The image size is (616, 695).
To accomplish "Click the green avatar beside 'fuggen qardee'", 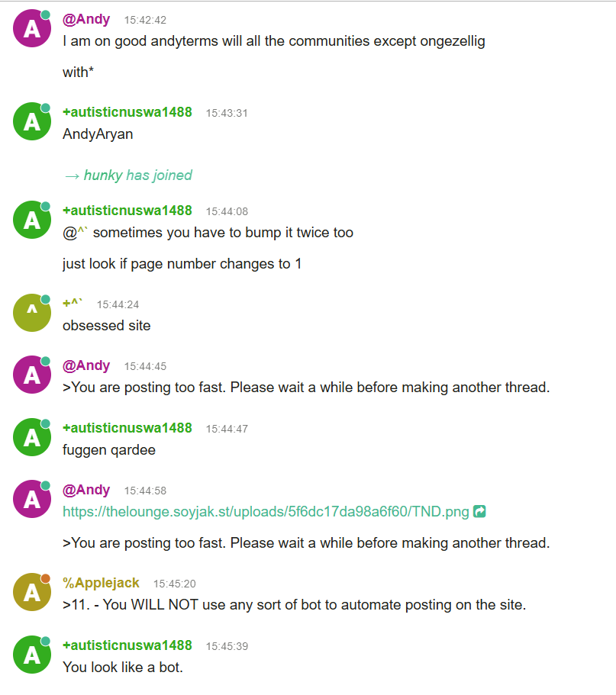I will [x=32, y=437].
